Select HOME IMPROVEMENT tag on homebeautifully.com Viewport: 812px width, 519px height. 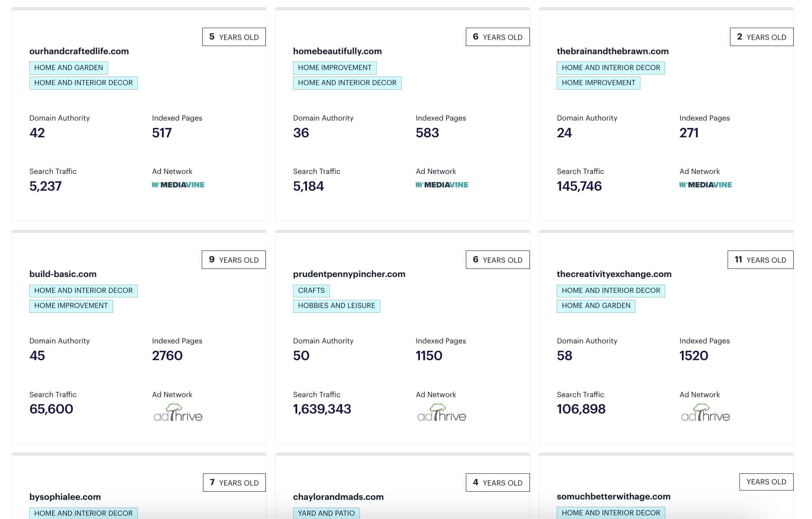tap(335, 68)
